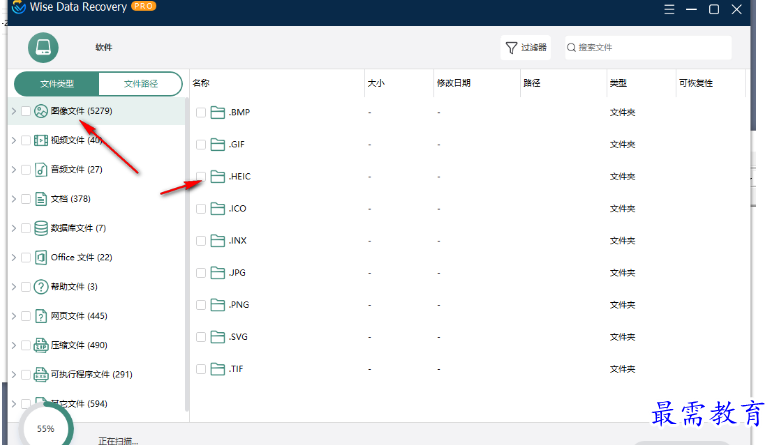The width and height of the screenshot is (773, 445).
Task: Click the image files category icon
Action: (41, 111)
